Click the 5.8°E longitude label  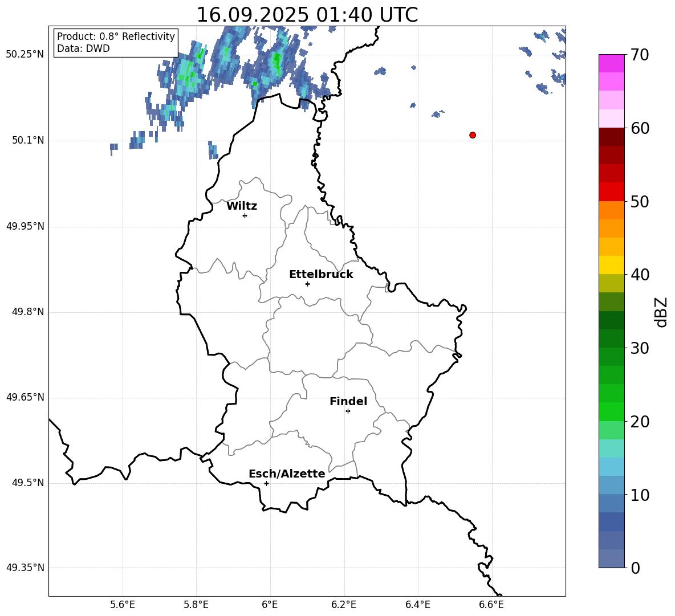pos(196,605)
